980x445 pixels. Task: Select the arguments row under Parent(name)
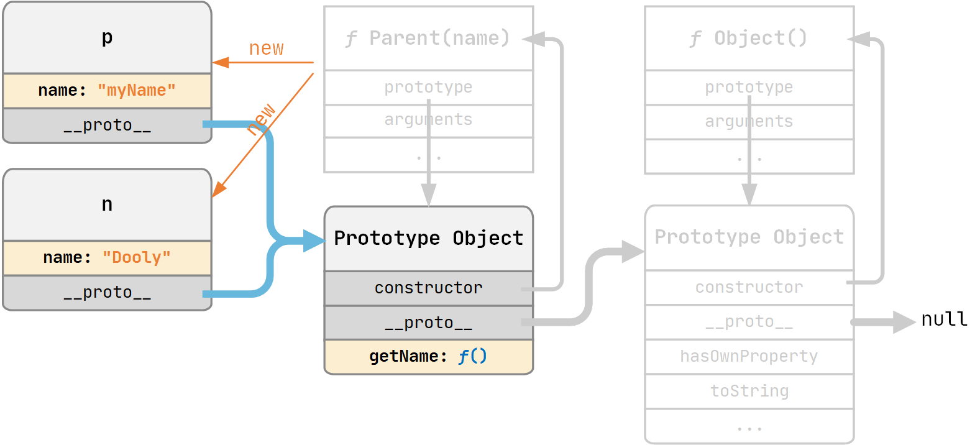[428, 120]
